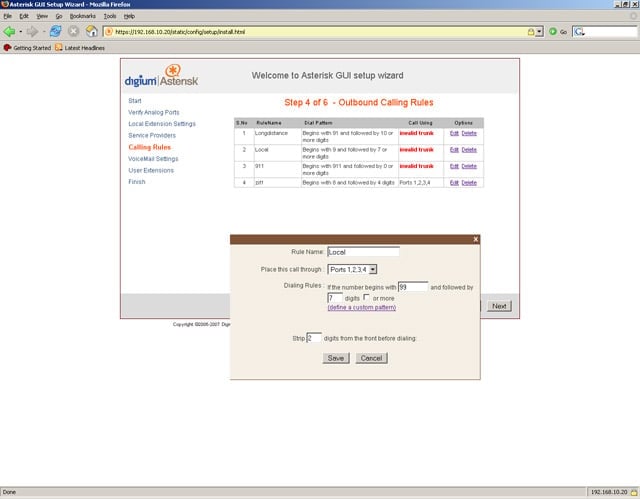Go to User Extensions step
640x499 pixels.
[x=151, y=170]
